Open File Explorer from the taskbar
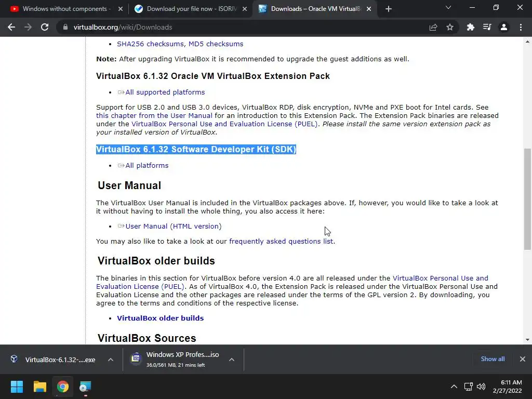The image size is (532, 399). [40, 387]
